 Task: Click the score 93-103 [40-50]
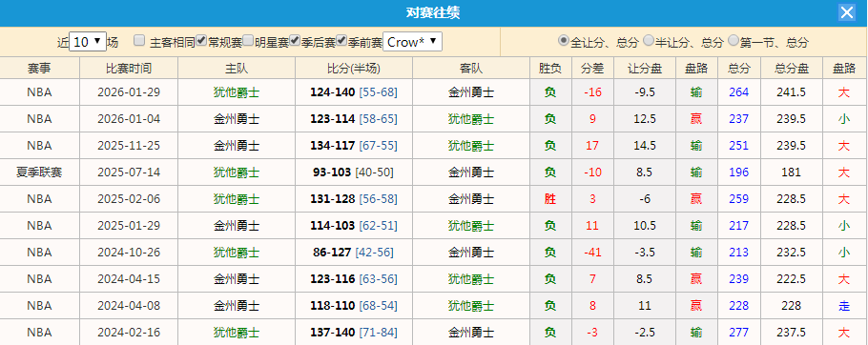click(x=354, y=172)
